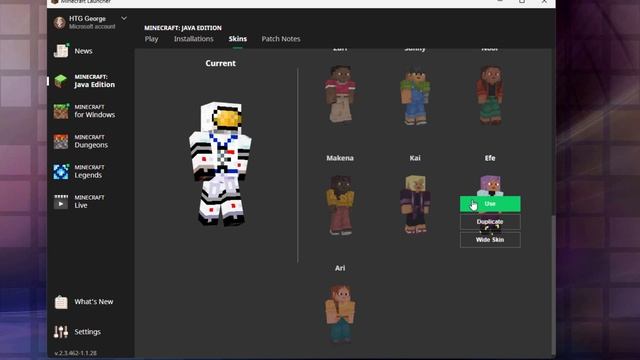Click the current astronaut skin preview
This screenshot has height=360, width=640.
tap(220, 163)
